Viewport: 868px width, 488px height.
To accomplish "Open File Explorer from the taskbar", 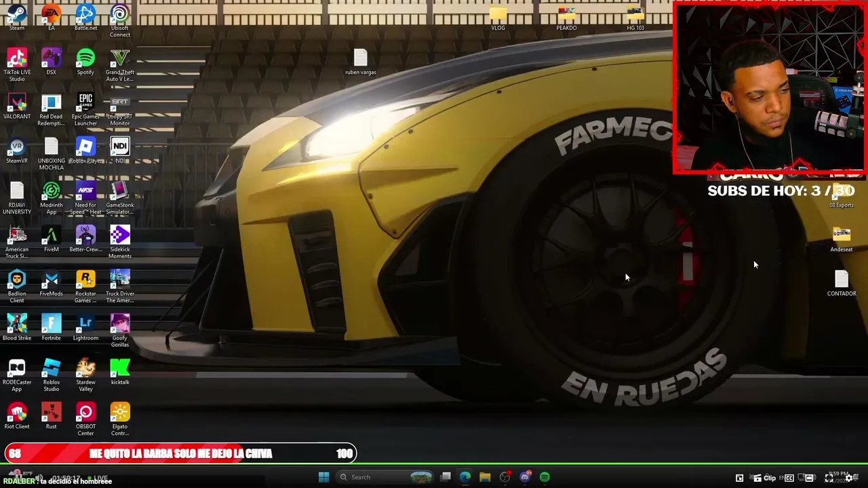I will tap(485, 477).
